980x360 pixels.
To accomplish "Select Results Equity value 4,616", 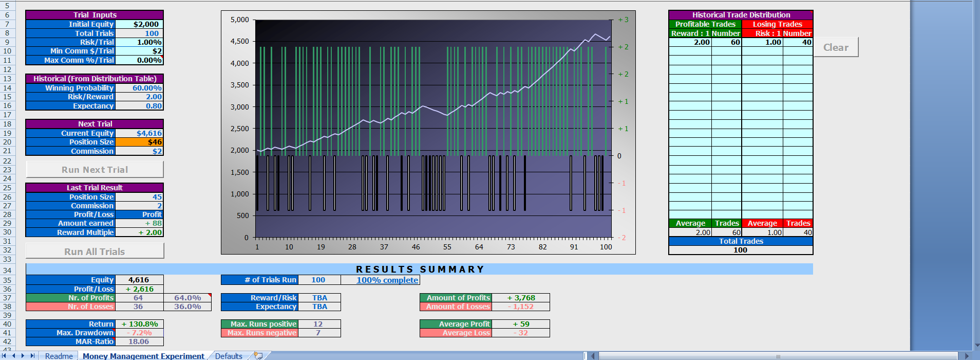I will 139,280.
